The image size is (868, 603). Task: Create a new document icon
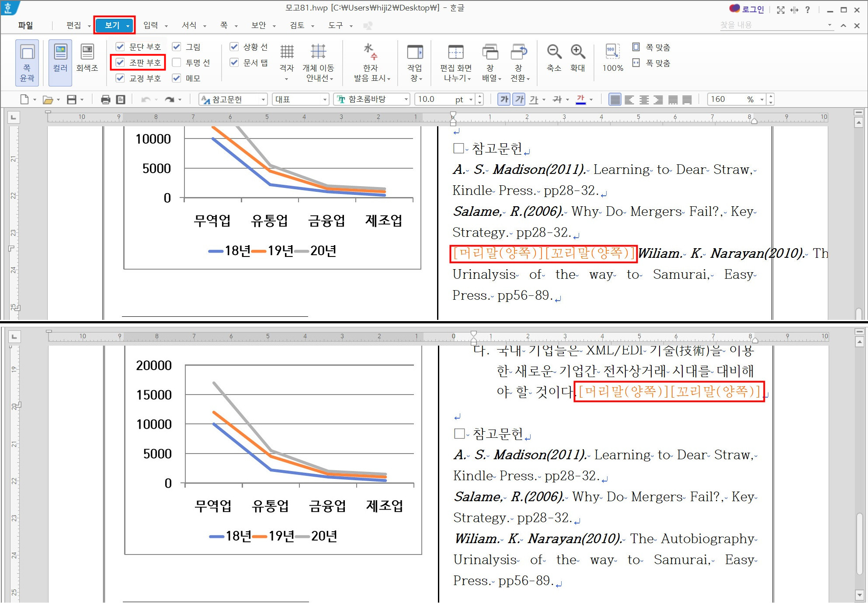(x=24, y=100)
